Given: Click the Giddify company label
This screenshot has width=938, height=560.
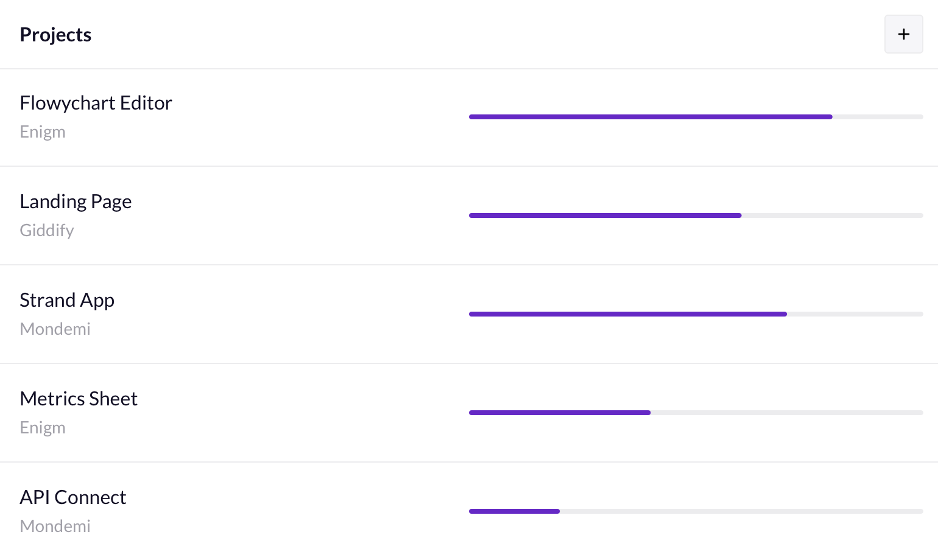Looking at the screenshot, I should click(47, 231).
